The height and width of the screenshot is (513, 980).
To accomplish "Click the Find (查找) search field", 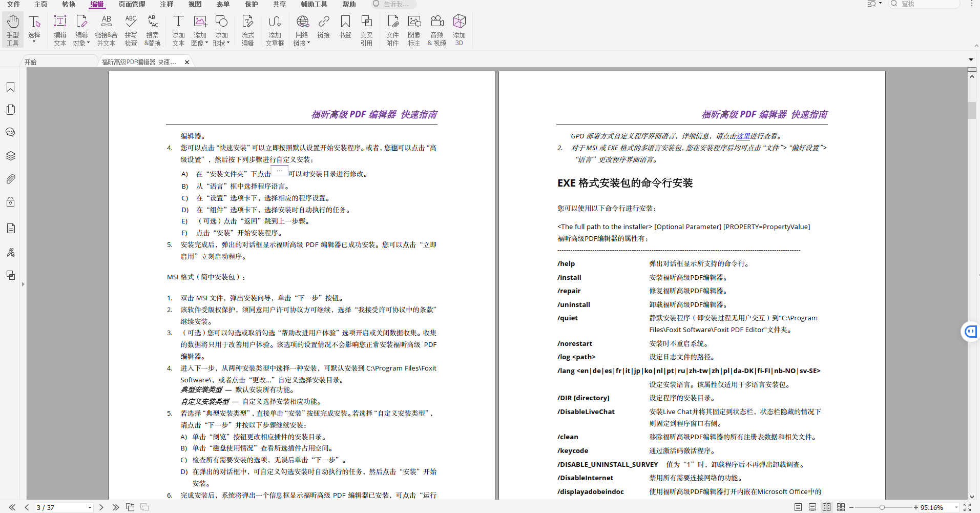I will (924, 4).
